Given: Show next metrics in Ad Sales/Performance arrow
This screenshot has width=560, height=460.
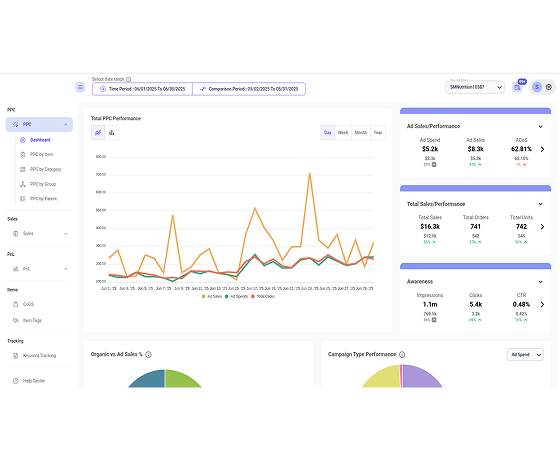Looking at the screenshot, I should (x=542, y=149).
